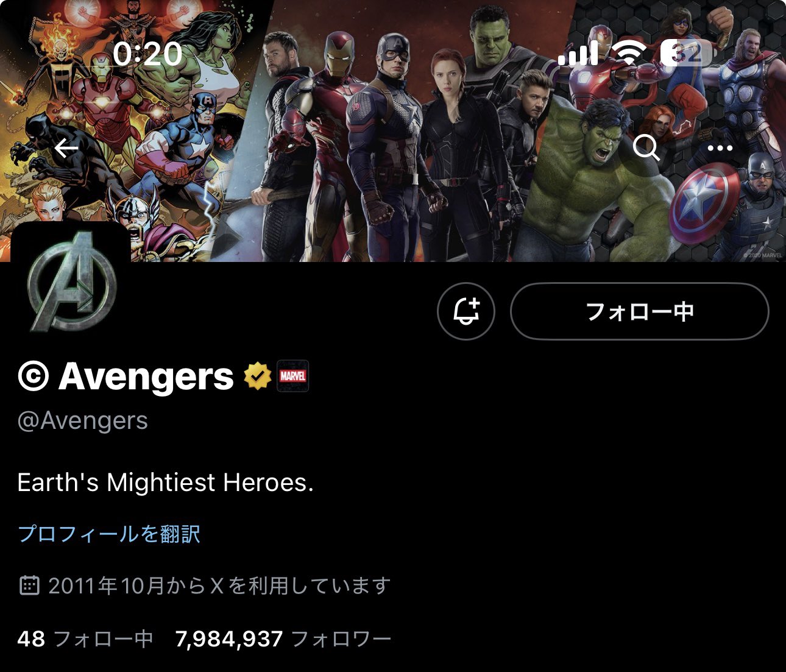Select the @Avengers username handle
The width and height of the screenshot is (786, 672).
click(x=83, y=421)
